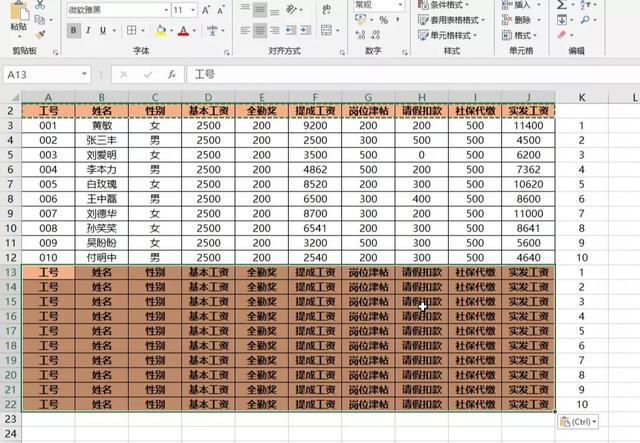Click the AutoSum sigma icon
Screen dimensions: 640x443
click(x=561, y=5)
